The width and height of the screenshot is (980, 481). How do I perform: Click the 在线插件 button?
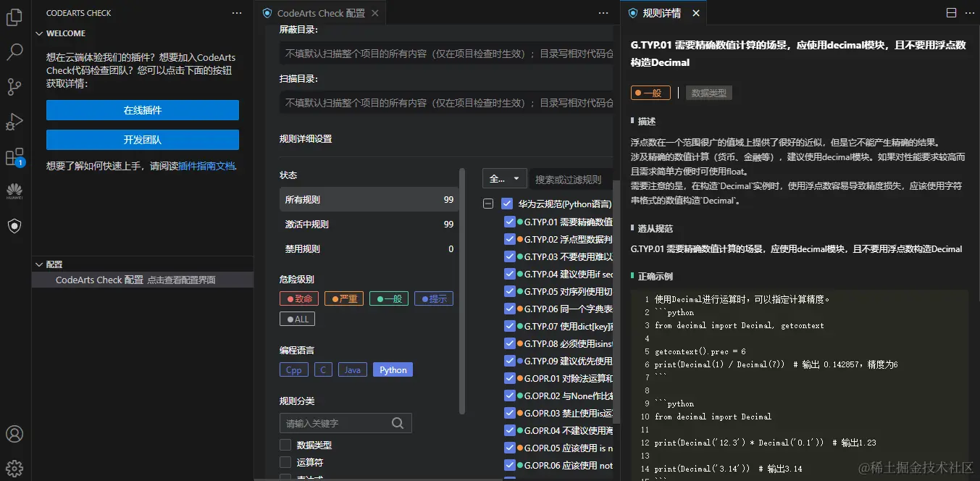coord(143,110)
